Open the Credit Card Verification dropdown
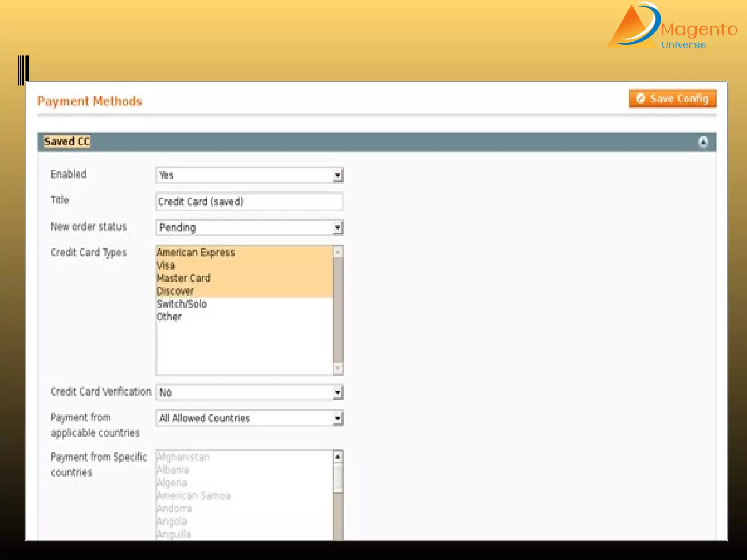747x560 pixels. (x=249, y=392)
